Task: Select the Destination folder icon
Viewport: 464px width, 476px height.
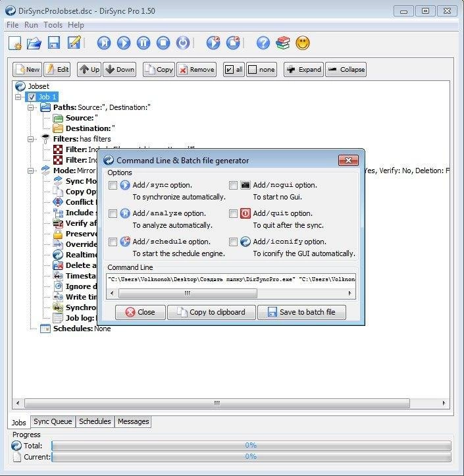Action: 58,128
